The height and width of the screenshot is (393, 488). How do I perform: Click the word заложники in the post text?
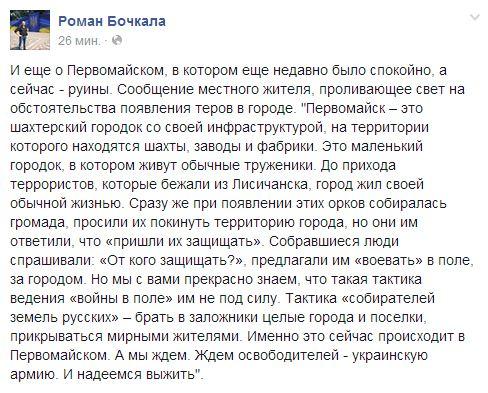click(224, 318)
